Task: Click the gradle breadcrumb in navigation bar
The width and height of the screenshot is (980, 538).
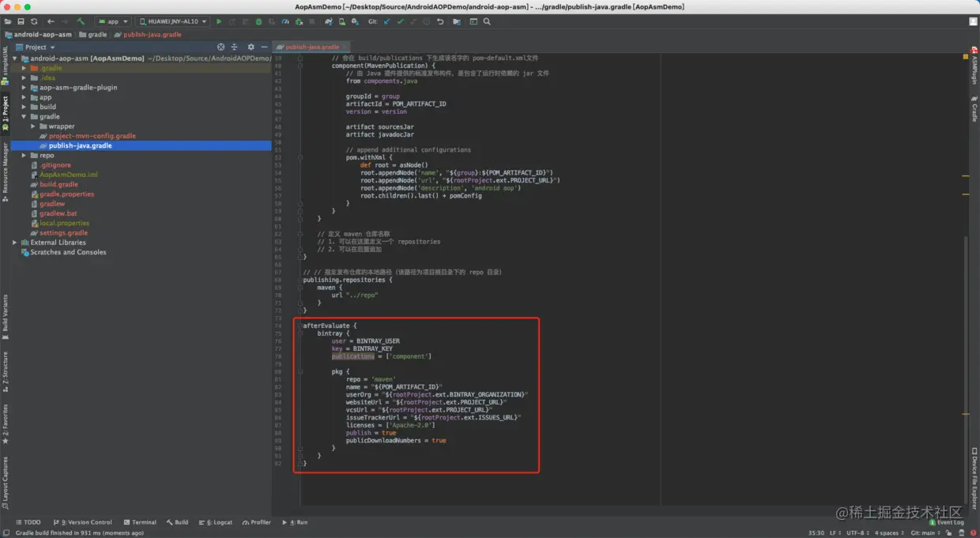Action: click(92, 35)
